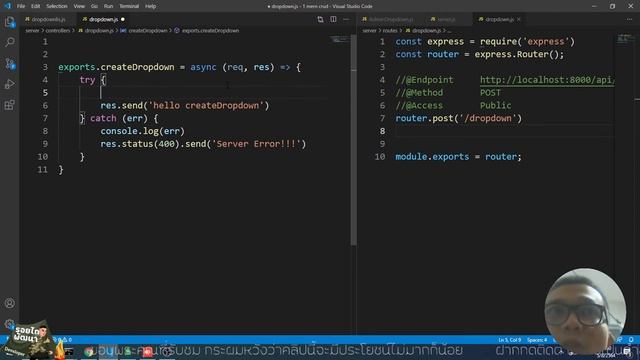Image resolution: width=640 pixels, height=360 pixels.
Task: Click the notifications bell in the status bar
Action: 631,340
